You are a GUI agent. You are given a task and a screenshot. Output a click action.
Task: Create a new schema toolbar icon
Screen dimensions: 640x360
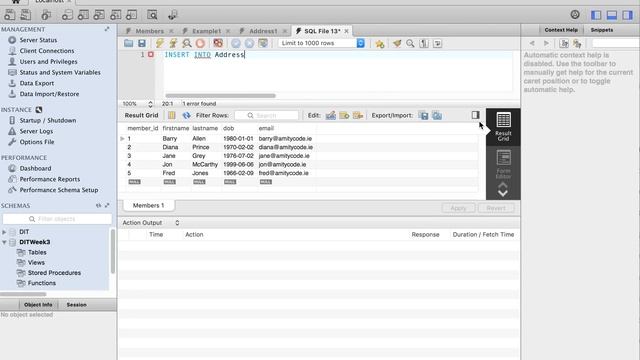click(x=67, y=15)
